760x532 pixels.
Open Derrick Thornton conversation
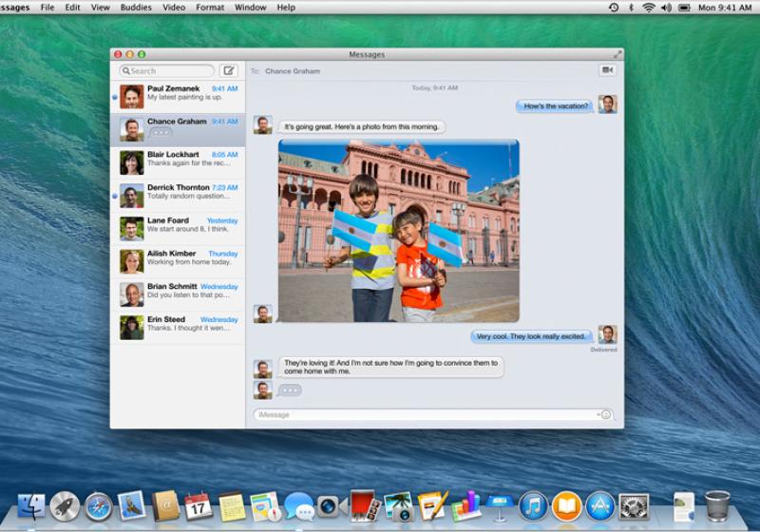(x=178, y=195)
